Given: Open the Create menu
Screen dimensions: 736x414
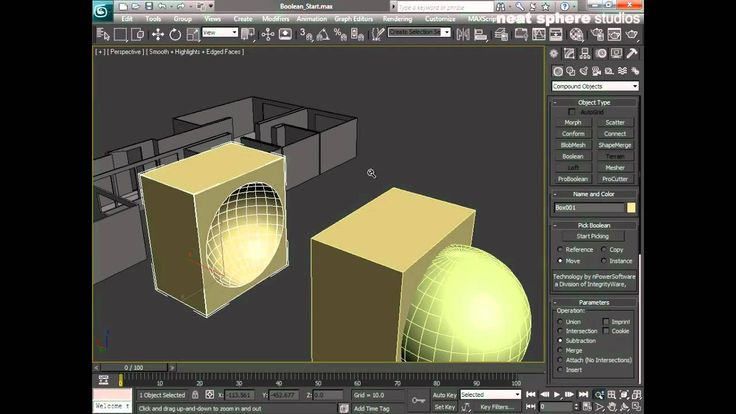Looking at the screenshot, I should click(243, 19).
